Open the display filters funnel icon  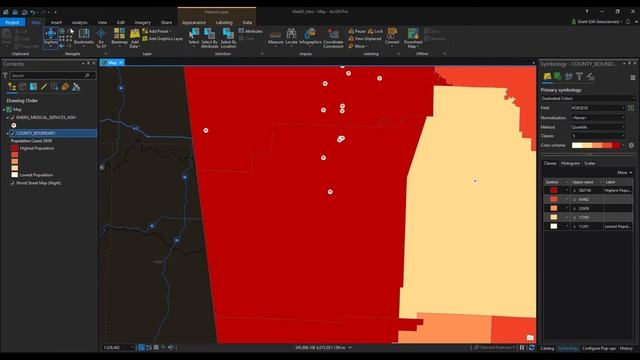579,76
